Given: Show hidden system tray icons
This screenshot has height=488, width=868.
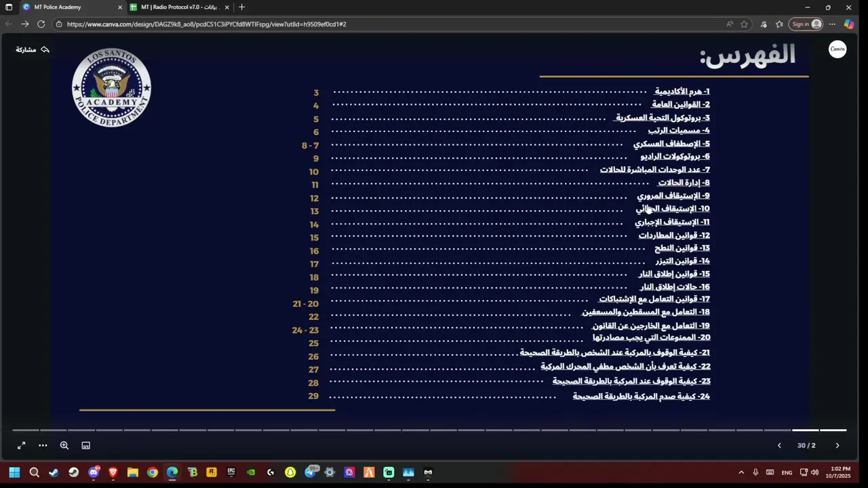Looking at the screenshot, I should pyautogui.click(x=741, y=472).
